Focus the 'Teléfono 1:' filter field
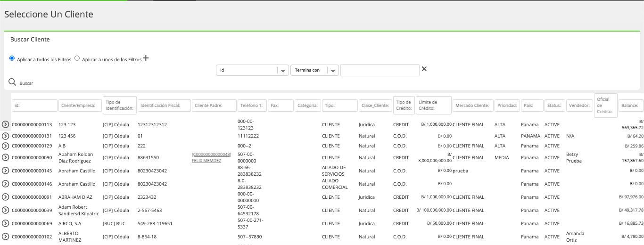644x245 pixels. (x=252, y=106)
